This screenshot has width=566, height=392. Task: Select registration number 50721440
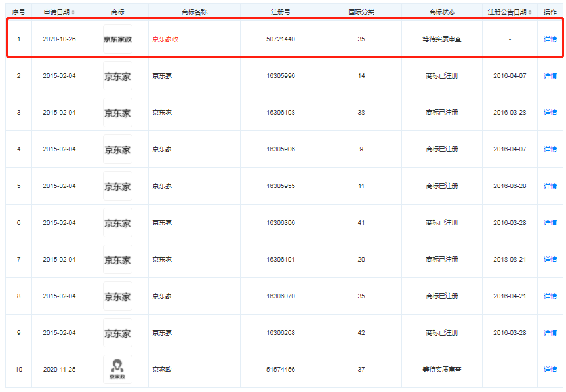281,39
